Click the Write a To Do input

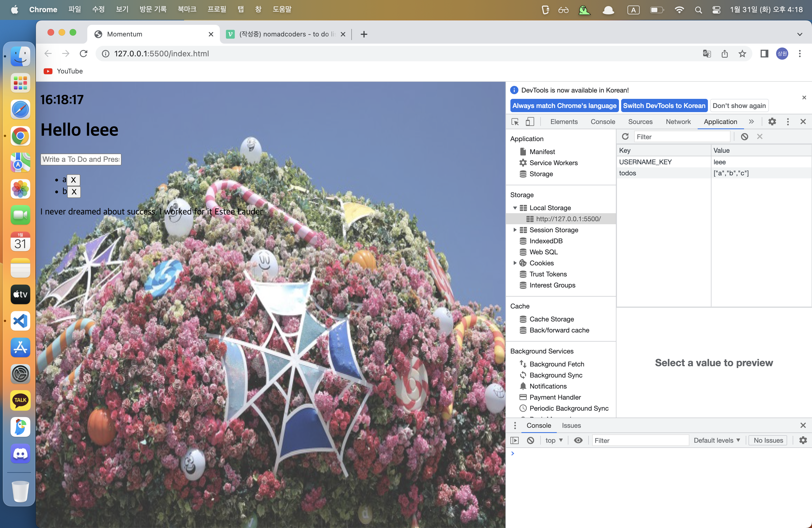(81, 159)
